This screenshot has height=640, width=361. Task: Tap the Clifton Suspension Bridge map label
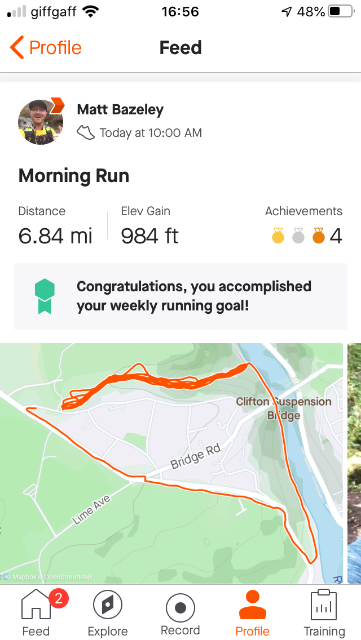pyautogui.click(x=283, y=409)
